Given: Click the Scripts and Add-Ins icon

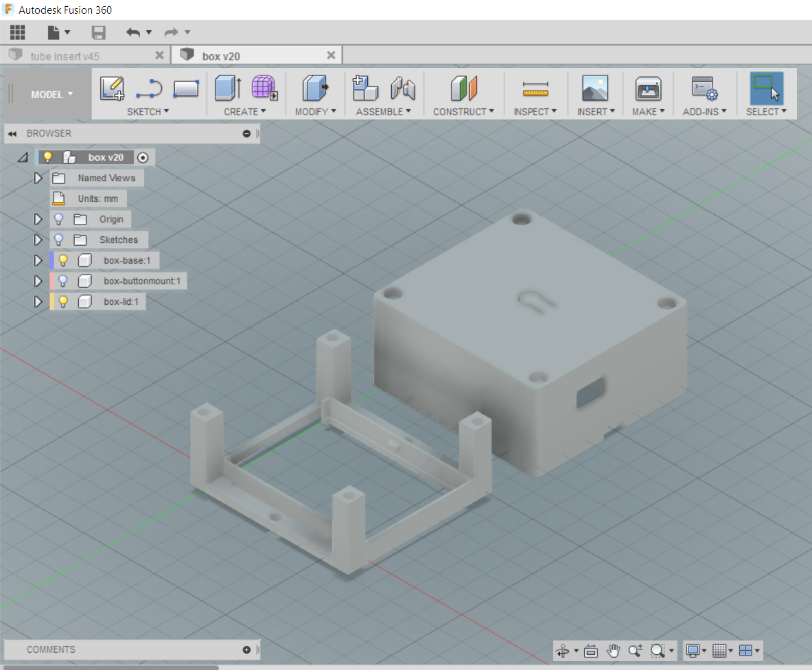Looking at the screenshot, I should point(705,87).
